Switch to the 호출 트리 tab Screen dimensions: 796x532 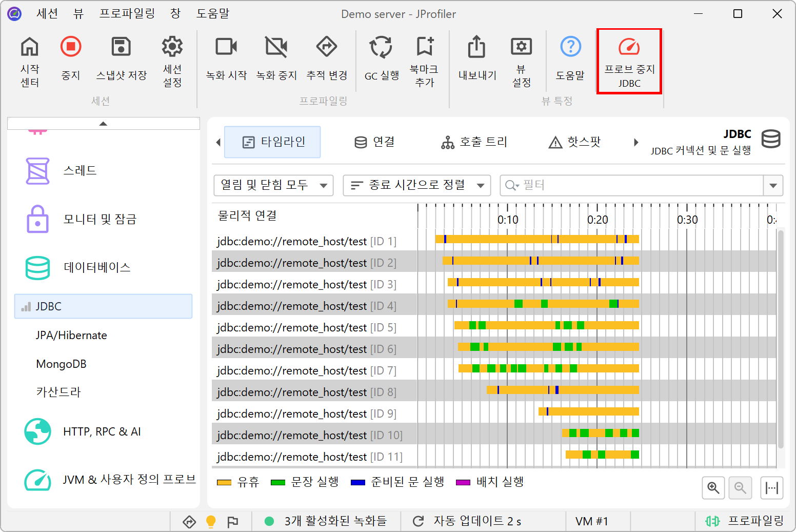(x=474, y=142)
